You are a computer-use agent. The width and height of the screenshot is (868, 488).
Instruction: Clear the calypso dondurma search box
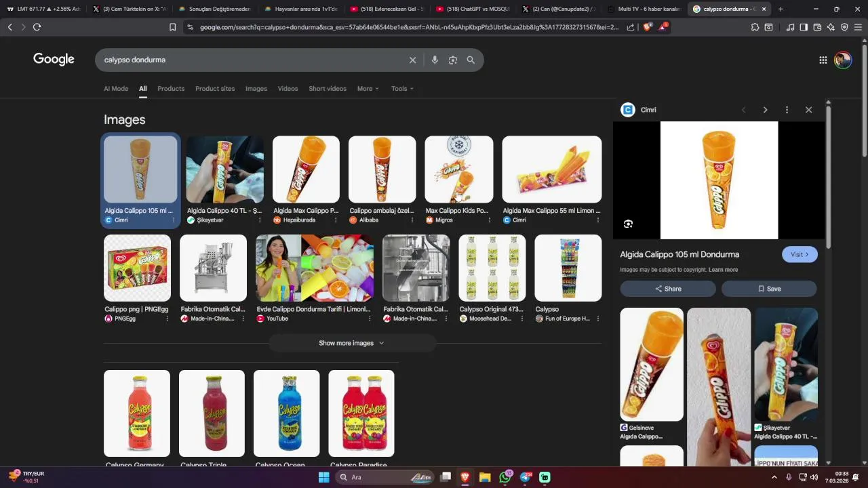click(412, 60)
